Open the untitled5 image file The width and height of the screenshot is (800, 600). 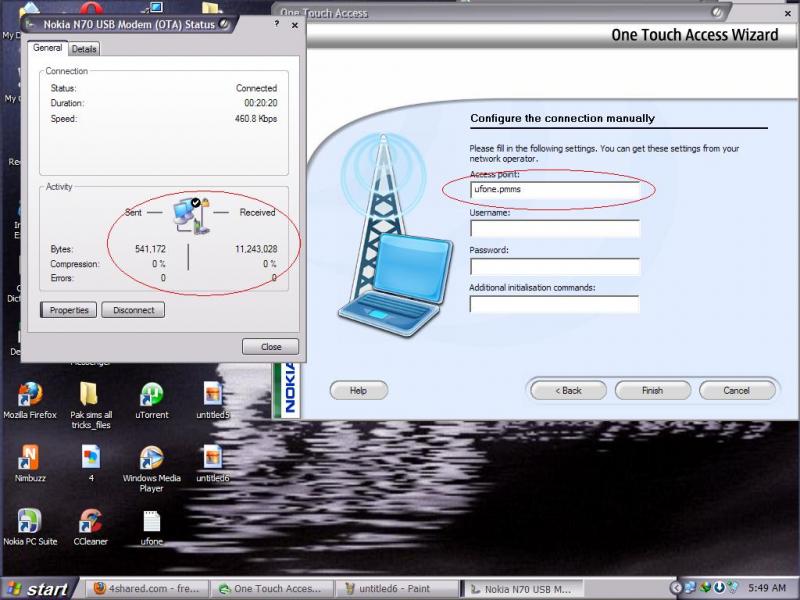213,401
